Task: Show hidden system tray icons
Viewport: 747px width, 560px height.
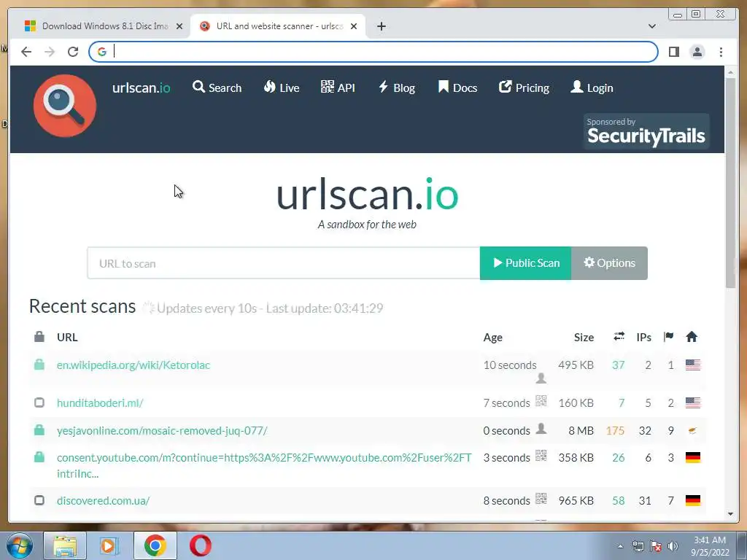Action: (620, 546)
